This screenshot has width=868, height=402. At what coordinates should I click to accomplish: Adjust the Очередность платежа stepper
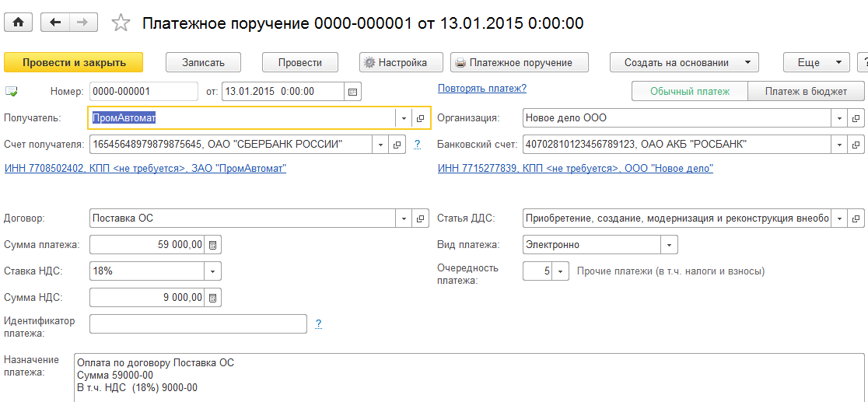pyautogui.click(x=561, y=271)
